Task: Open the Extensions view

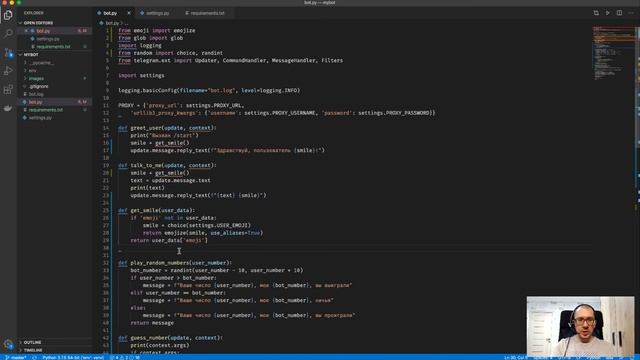Action: 8,89
